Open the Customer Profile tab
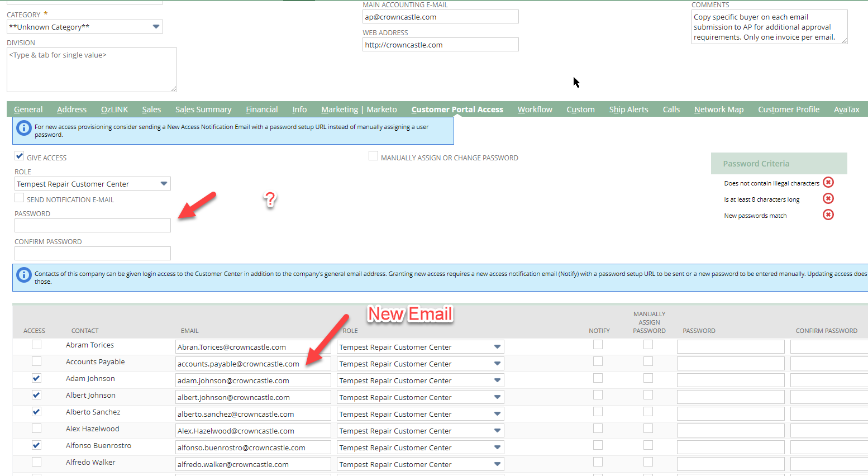 [x=789, y=110]
